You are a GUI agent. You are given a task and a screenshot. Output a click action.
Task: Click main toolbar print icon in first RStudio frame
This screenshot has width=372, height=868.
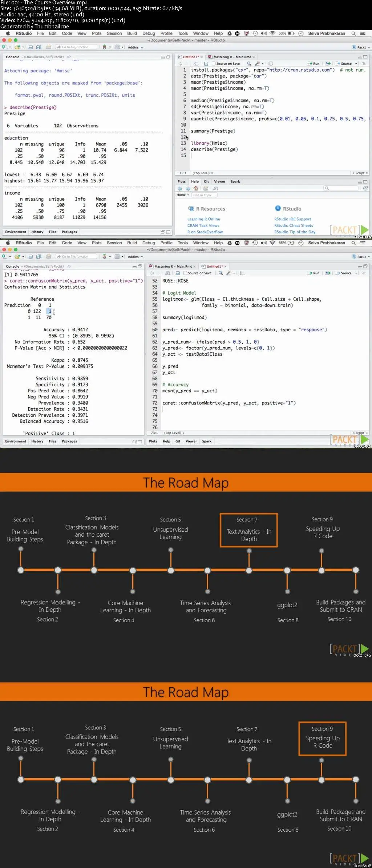pos(48,47)
